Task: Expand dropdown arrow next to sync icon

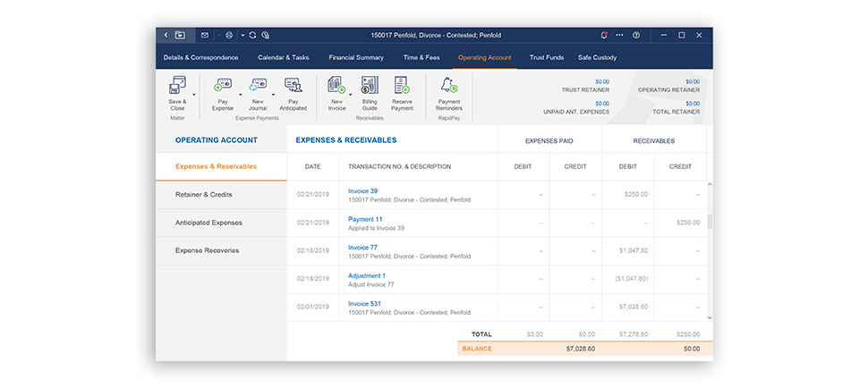Action: point(243,36)
